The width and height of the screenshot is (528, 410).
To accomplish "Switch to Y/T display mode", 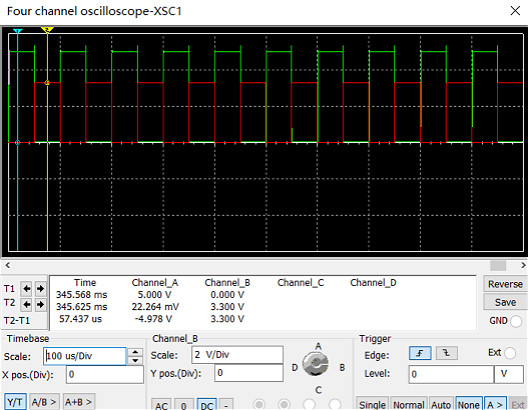I will (x=15, y=402).
